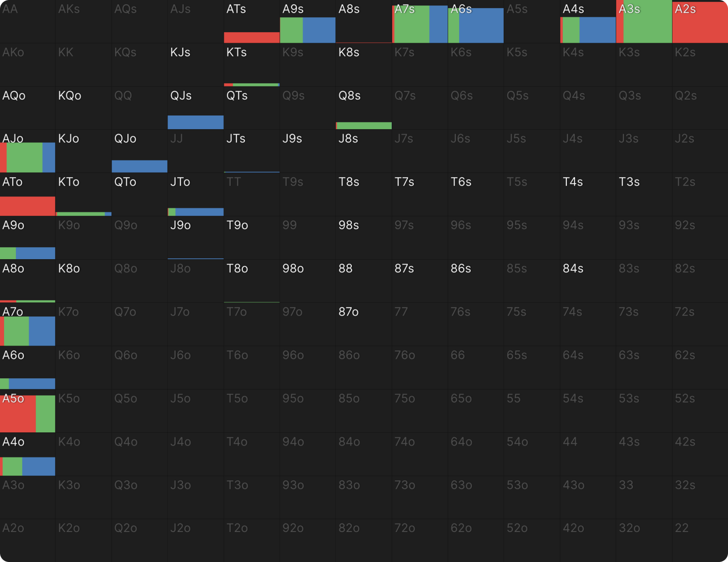The height and width of the screenshot is (562, 728).
Task: Select the A6s cell
Action: tap(476, 21)
